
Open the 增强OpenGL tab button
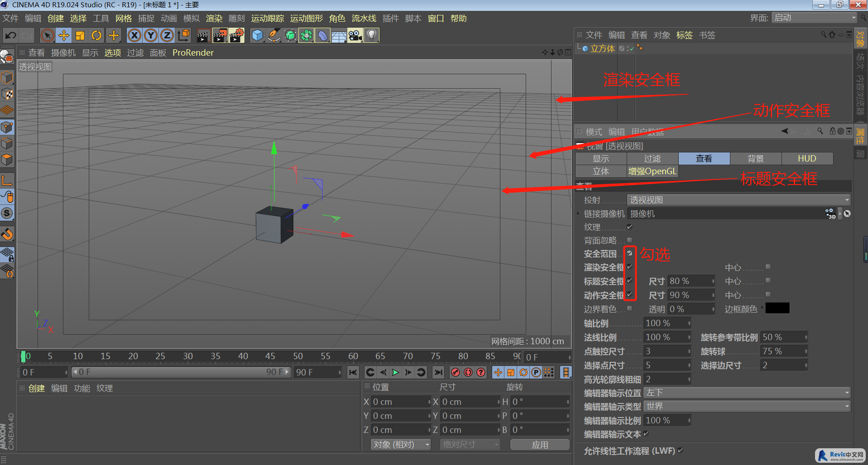[652, 171]
